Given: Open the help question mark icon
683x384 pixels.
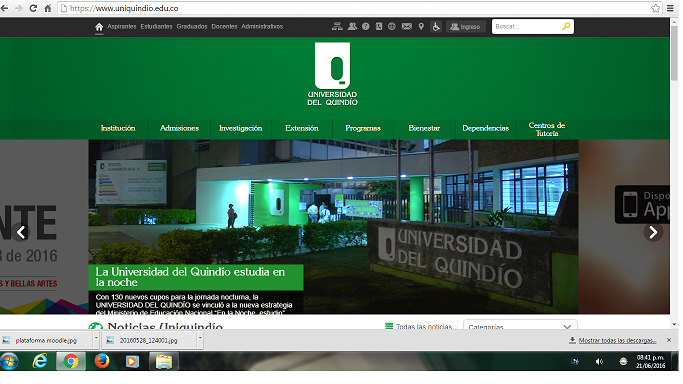Looking at the screenshot, I should coord(366,27).
